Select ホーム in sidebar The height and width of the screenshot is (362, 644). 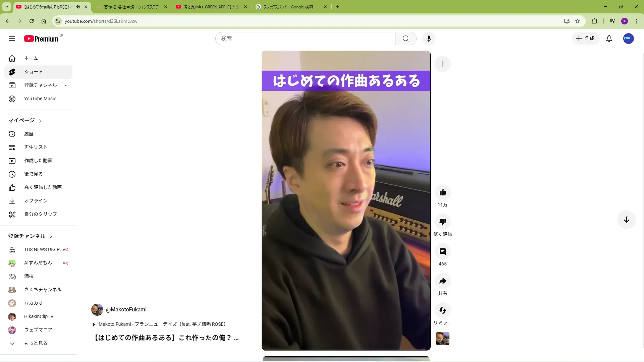31,58
